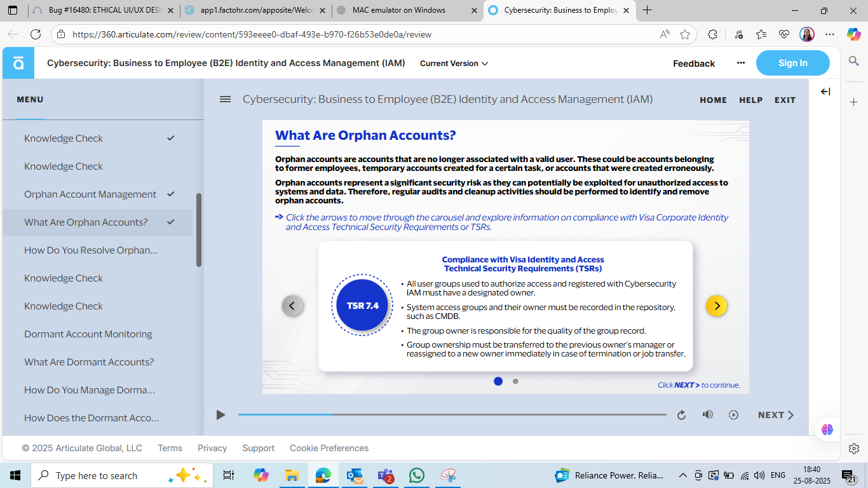868x488 pixels.
Task: Toggle the volume speaker icon
Action: [x=707, y=415]
